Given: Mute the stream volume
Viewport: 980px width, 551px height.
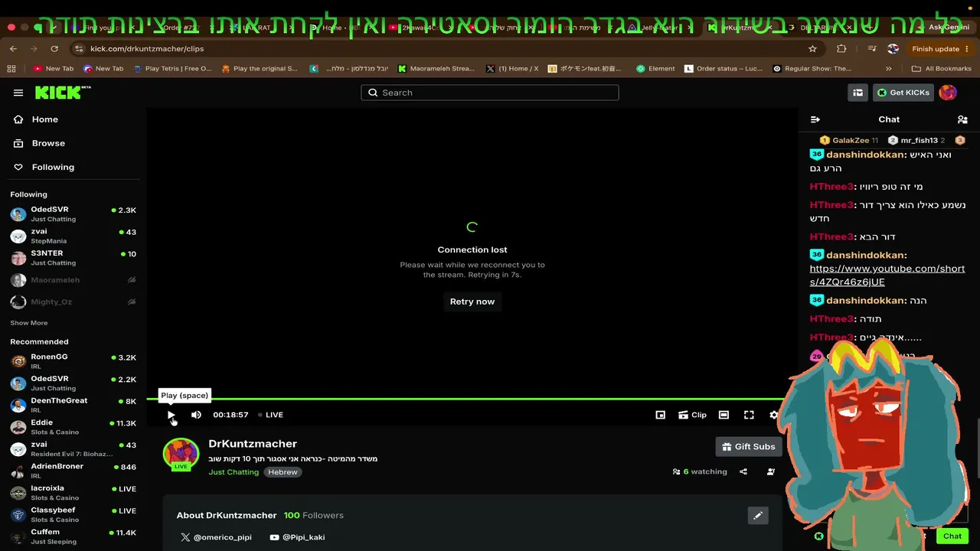Looking at the screenshot, I should pos(196,415).
